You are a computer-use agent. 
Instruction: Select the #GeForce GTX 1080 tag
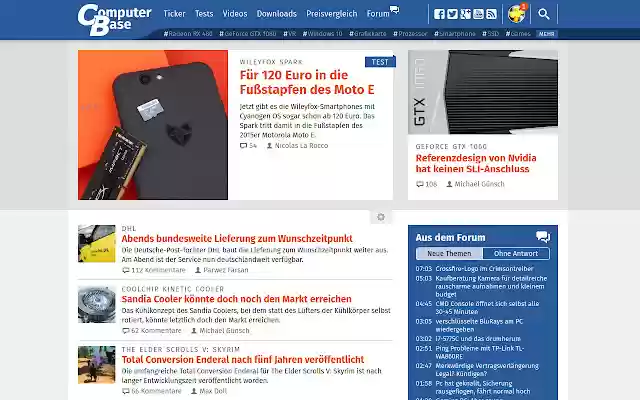pos(248,33)
